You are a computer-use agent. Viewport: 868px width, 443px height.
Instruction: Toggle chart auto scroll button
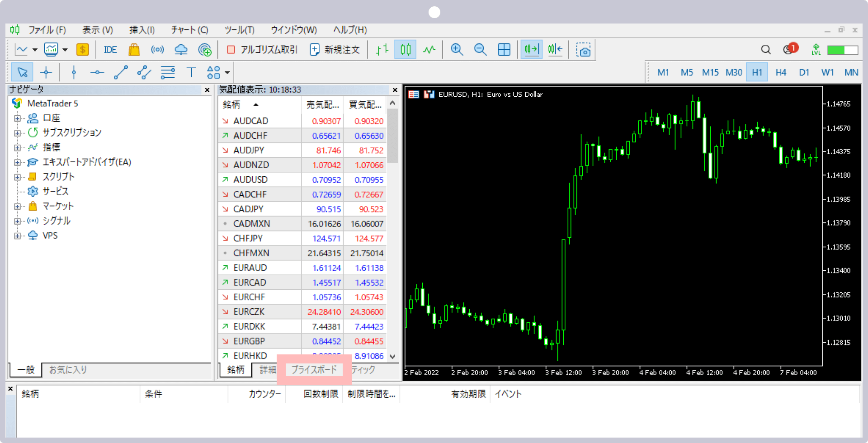(x=532, y=50)
